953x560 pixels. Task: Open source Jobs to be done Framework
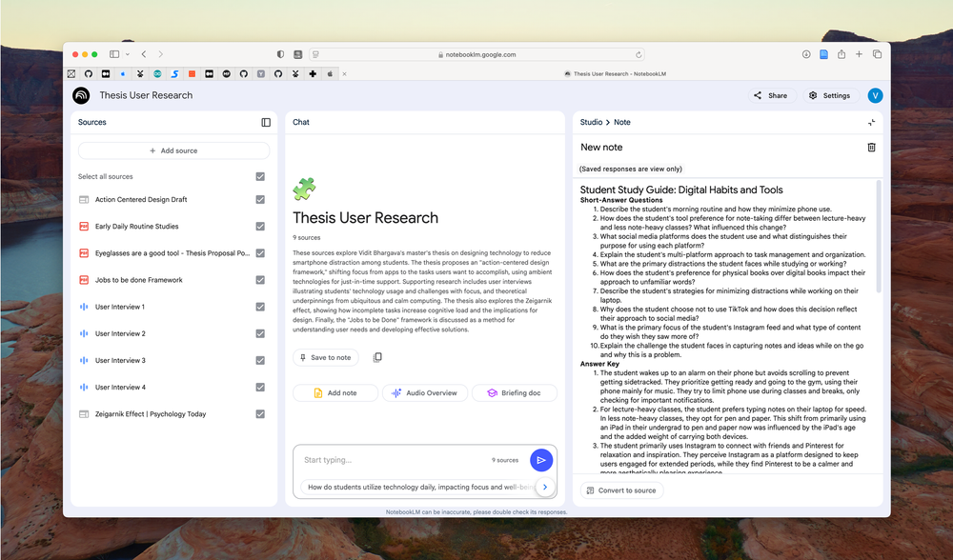click(138, 280)
